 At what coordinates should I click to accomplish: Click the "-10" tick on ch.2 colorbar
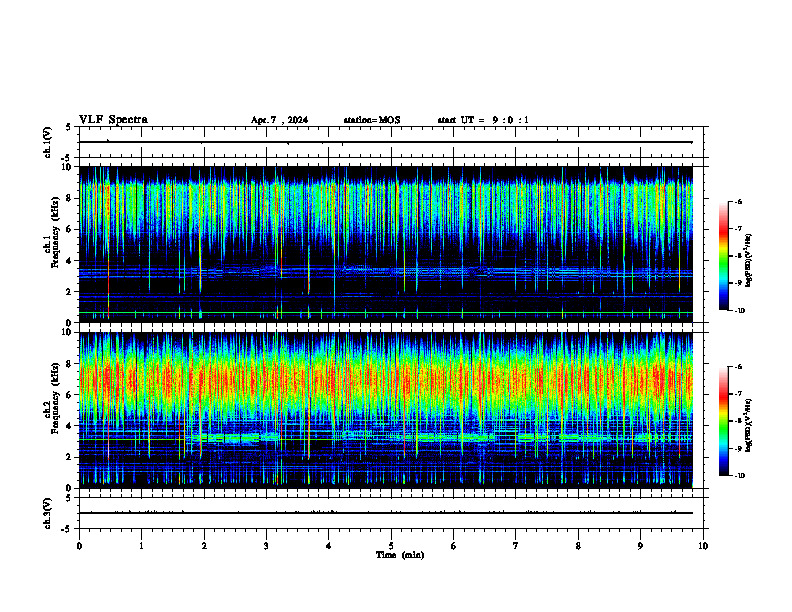(739, 476)
